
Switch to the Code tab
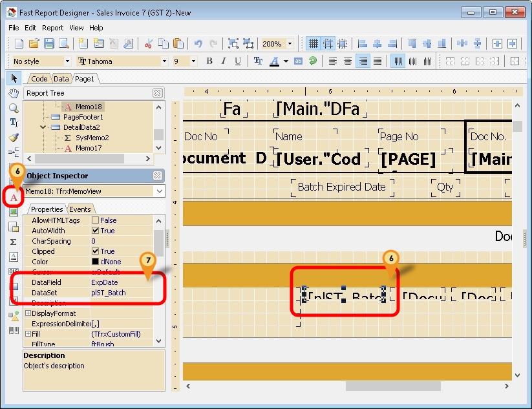(39, 79)
